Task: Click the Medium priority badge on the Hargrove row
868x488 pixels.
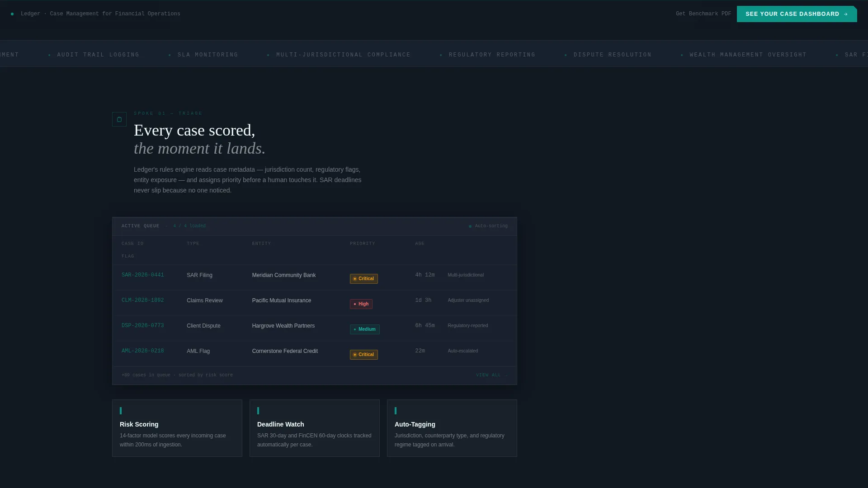Action: [x=365, y=329]
